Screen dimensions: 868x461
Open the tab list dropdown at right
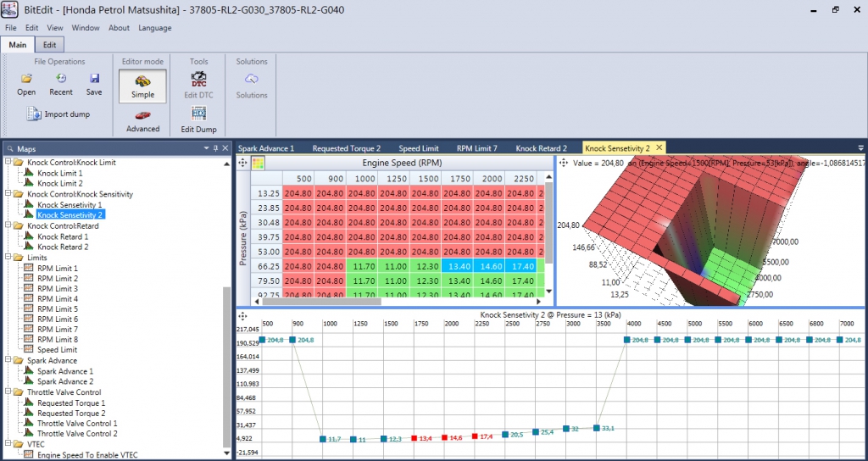tap(861, 147)
